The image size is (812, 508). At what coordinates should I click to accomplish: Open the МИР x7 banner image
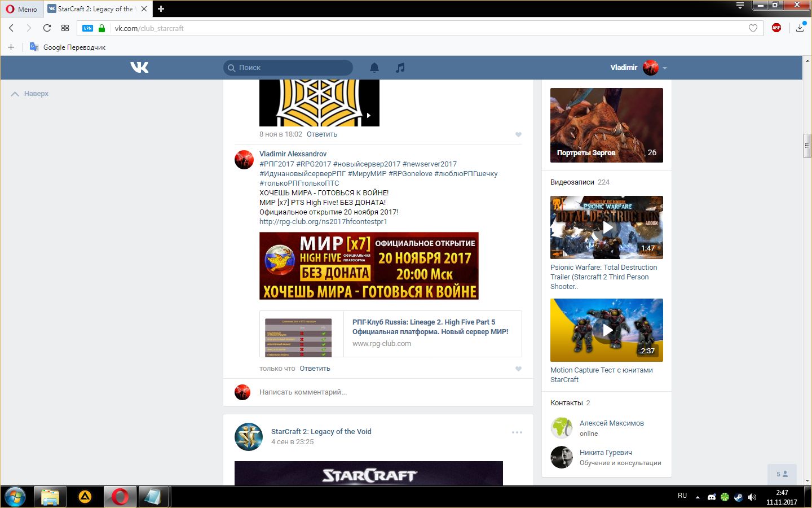tap(369, 266)
